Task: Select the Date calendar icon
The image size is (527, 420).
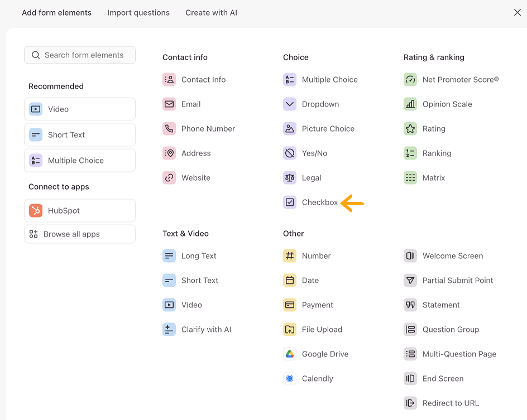Action: pyautogui.click(x=290, y=281)
